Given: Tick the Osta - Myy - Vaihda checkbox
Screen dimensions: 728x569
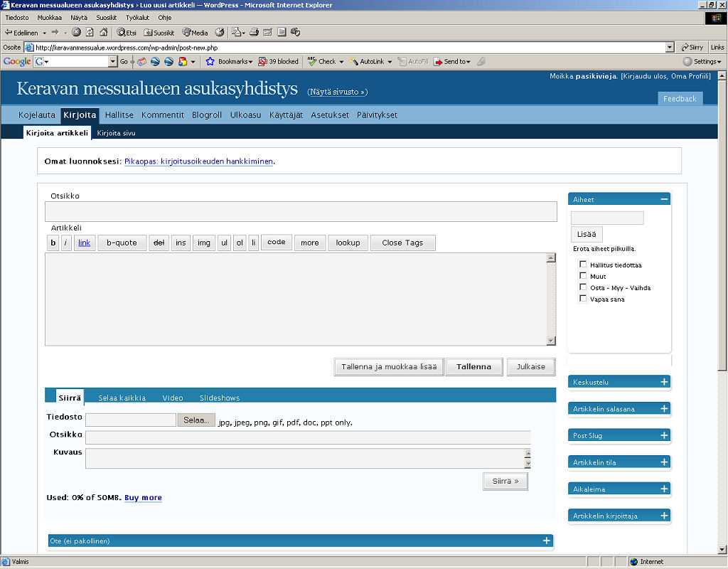Looking at the screenshot, I should [583, 287].
